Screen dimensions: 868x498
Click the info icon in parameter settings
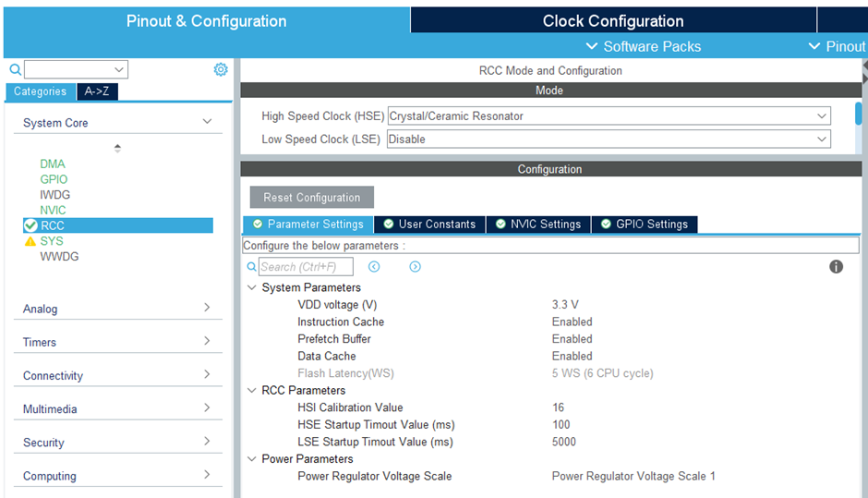click(836, 267)
